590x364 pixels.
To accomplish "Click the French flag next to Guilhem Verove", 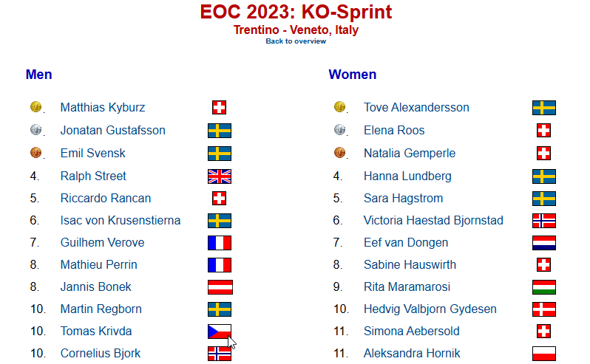I will (220, 243).
